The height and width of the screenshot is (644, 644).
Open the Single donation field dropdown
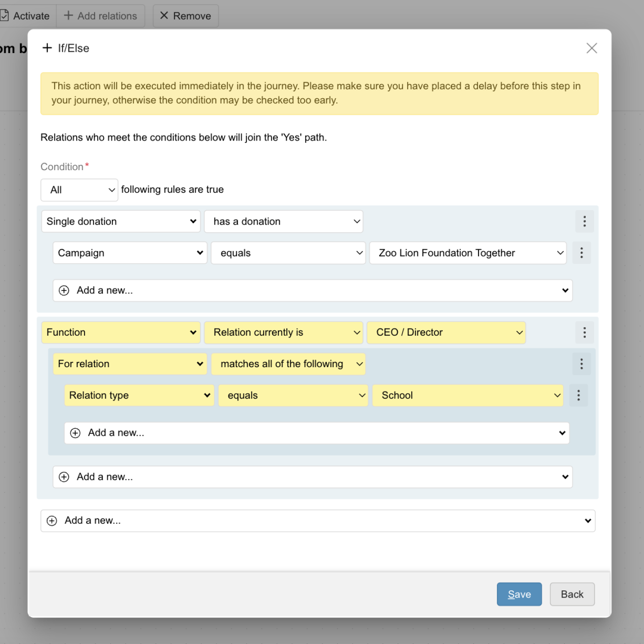121,221
